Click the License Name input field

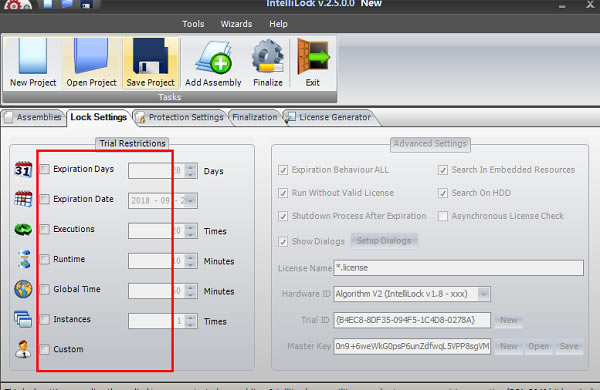(458, 268)
